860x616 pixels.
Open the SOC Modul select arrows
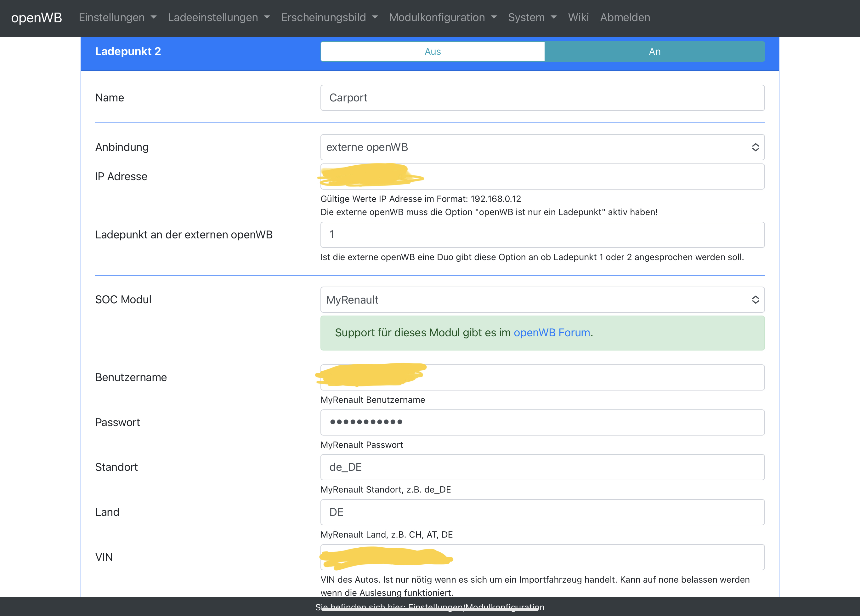click(755, 300)
